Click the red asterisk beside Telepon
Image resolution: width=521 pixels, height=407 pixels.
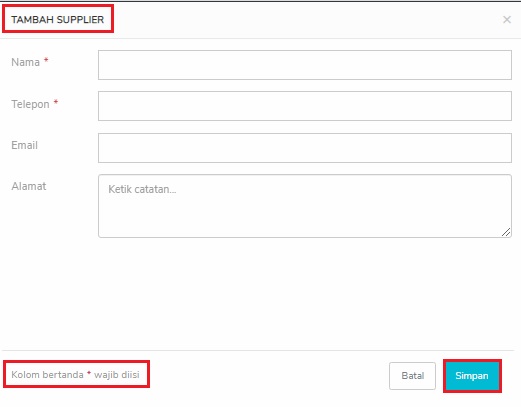point(56,102)
